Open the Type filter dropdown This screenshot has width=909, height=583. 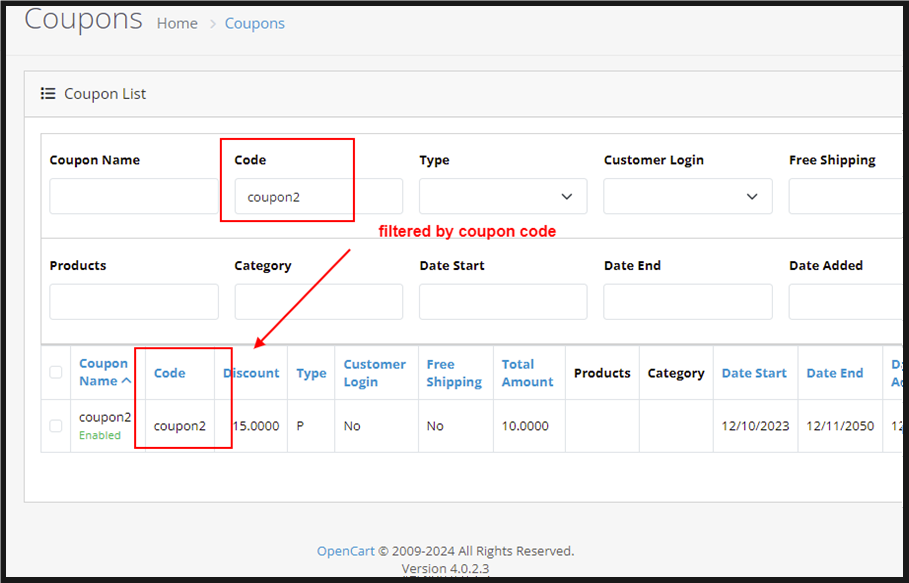point(503,197)
